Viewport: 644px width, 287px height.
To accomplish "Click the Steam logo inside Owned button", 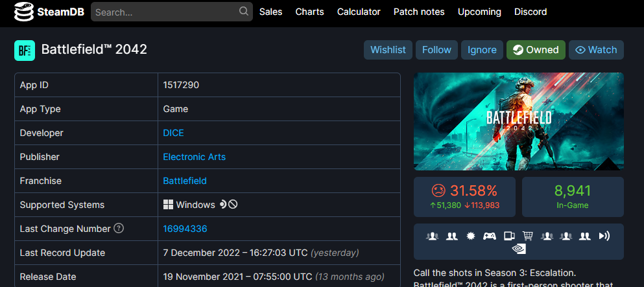I will [518, 50].
